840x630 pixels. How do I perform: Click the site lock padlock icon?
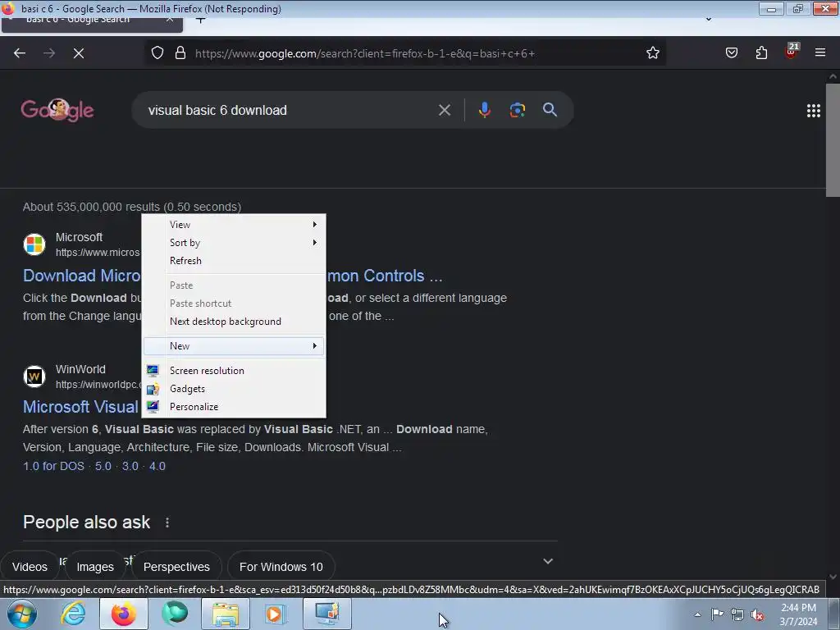tap(180, 53)
